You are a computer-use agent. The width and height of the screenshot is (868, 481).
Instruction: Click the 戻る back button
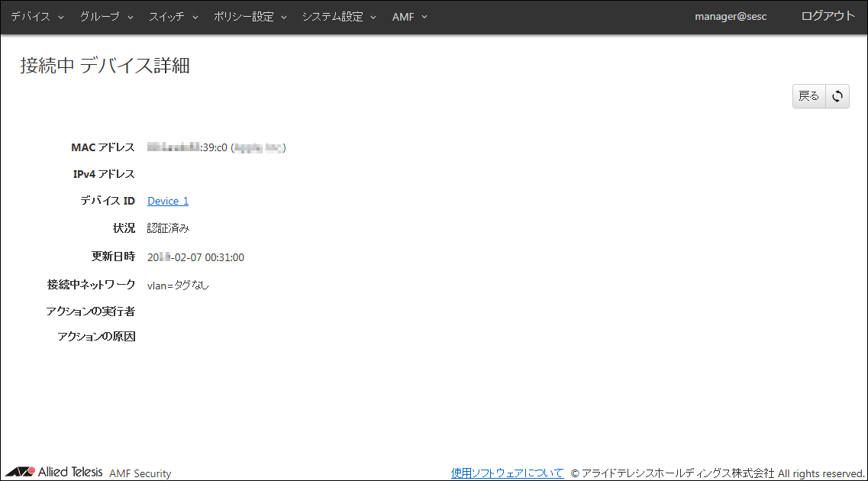(808, 96)
